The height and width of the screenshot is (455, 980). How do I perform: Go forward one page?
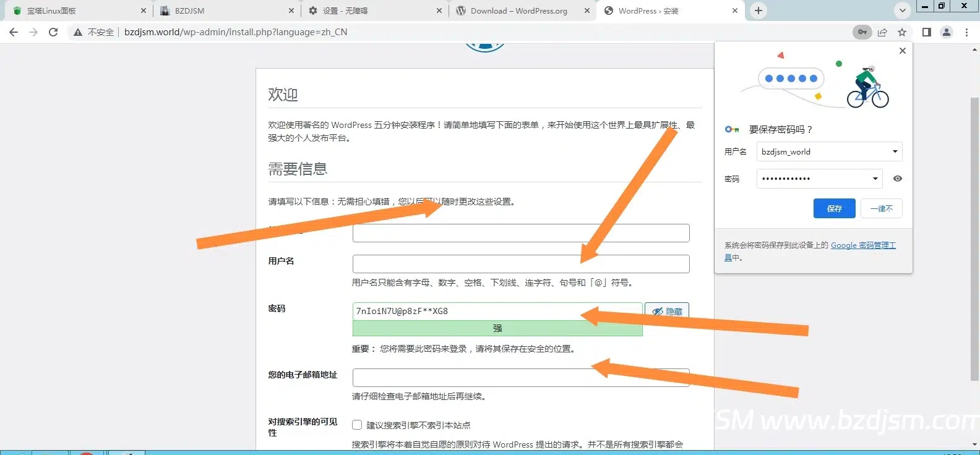tap(33, 32)
